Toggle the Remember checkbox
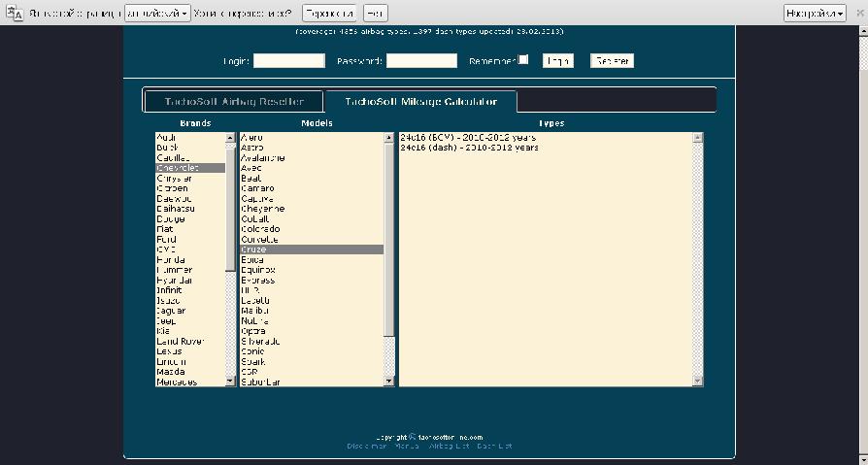 tap(523, 60)
